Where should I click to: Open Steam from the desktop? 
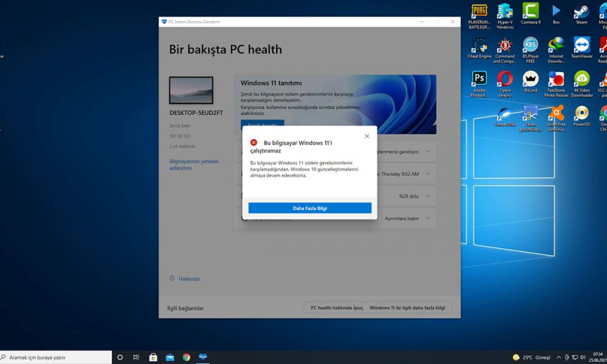pos(582,11)
